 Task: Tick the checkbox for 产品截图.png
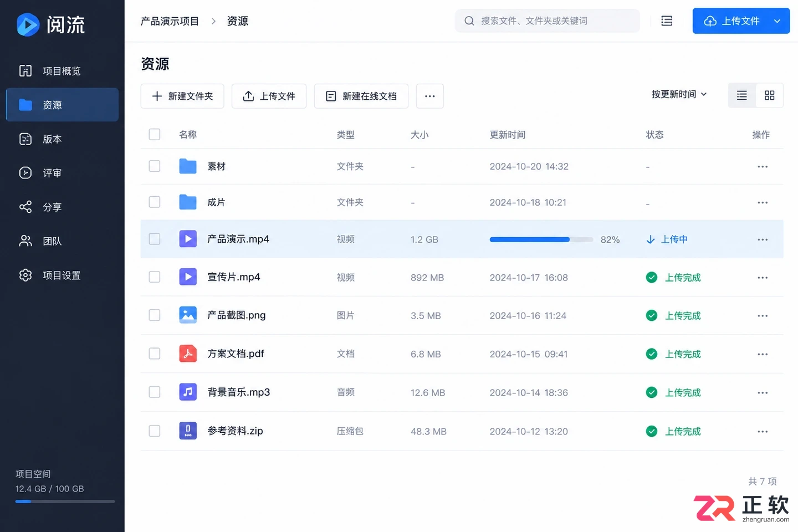click(155, 315)
